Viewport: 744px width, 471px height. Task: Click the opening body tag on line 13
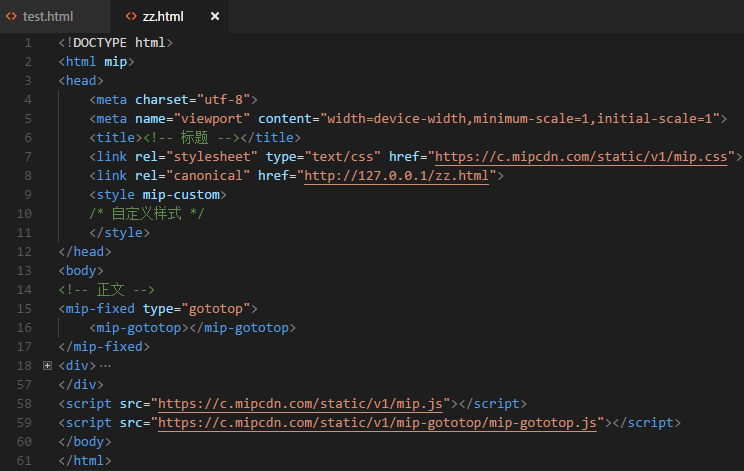(81, 270)
